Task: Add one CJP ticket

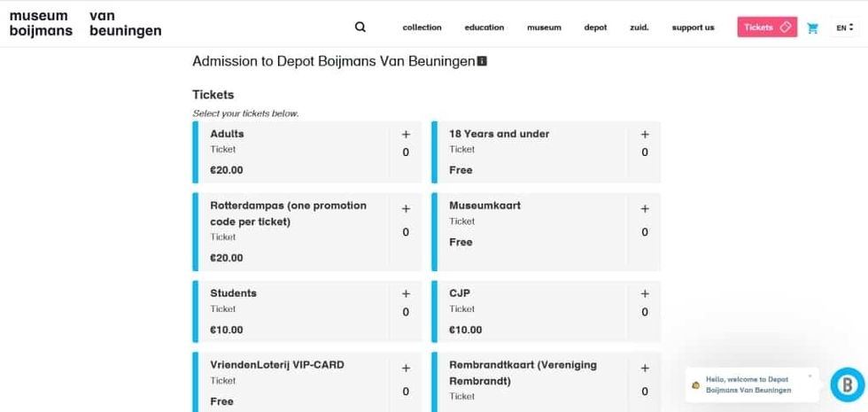Action: (645, 293)
